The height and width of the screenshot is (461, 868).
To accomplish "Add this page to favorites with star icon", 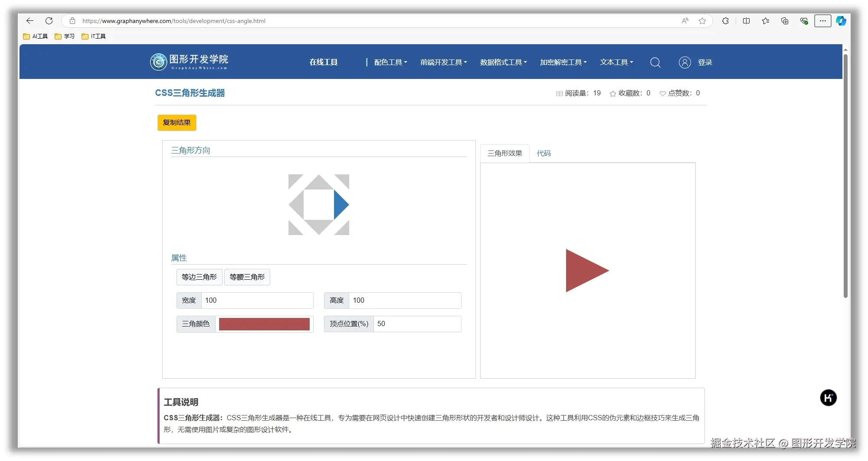I will coord(702,21).
